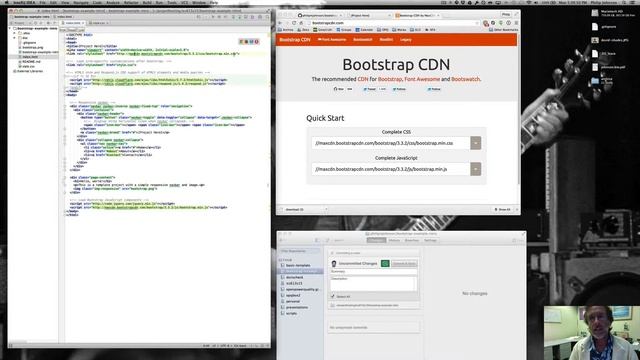
Task: Select bootstrap.png in the project tree
Action: tap(32, 47)
